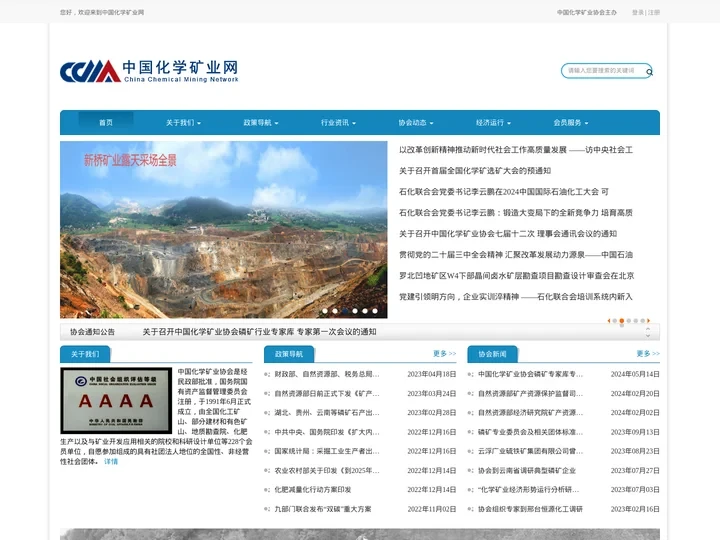Open the 新桥矿业露天采场全景 banner image

[224, 230]
